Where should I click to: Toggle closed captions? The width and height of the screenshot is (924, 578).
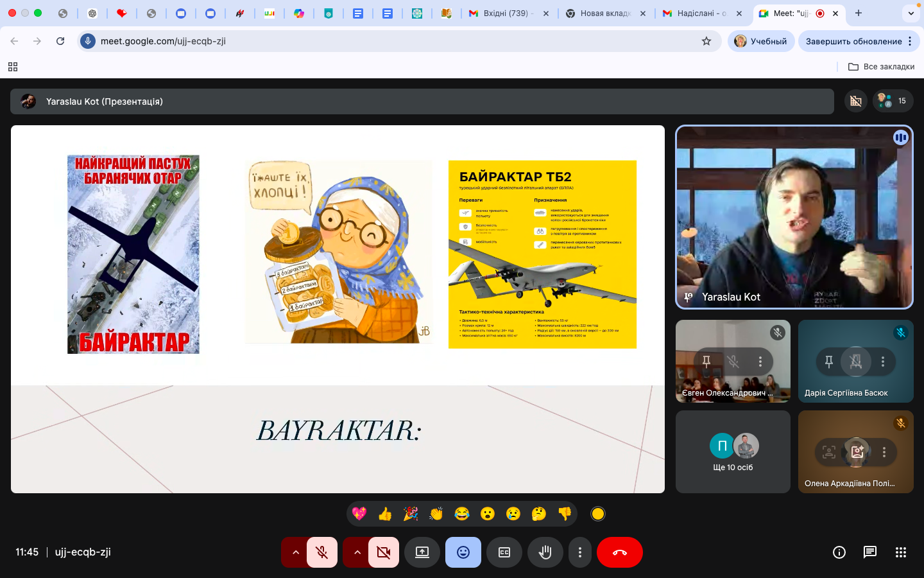click(x=504, y=552)
